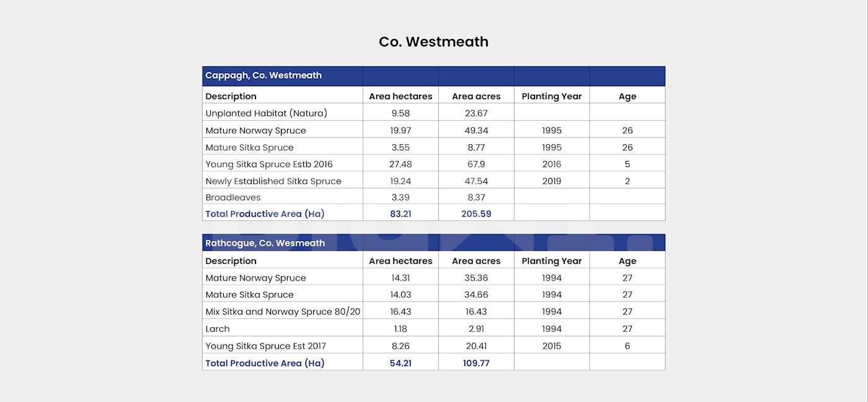Select the 1.18 hectares cell for Larch

[401, 329]
